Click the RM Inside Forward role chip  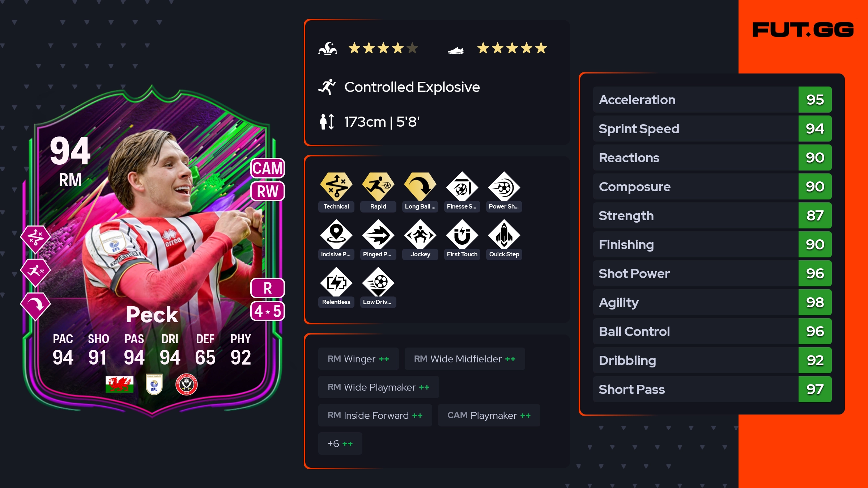pos(375,415)
